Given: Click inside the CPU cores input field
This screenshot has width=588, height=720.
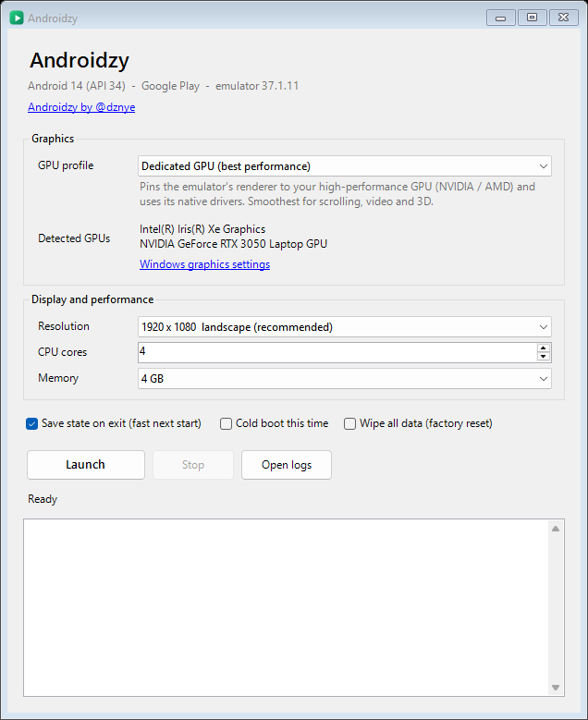Looking at the screenshot, I should pyautogui.click(x=337, y=353).
